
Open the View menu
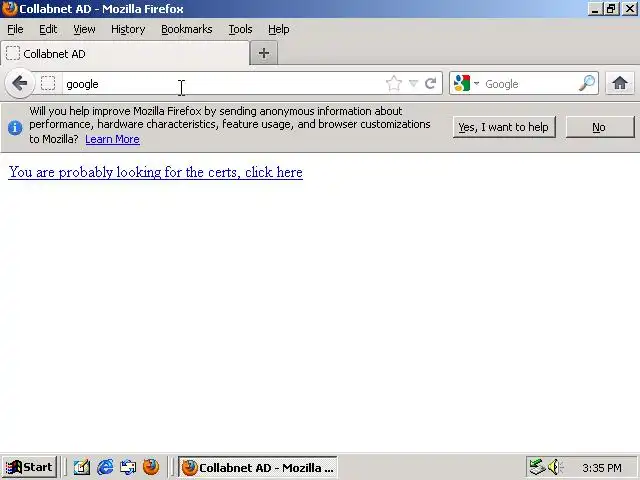pyautogui.click(x=84, y=29)
